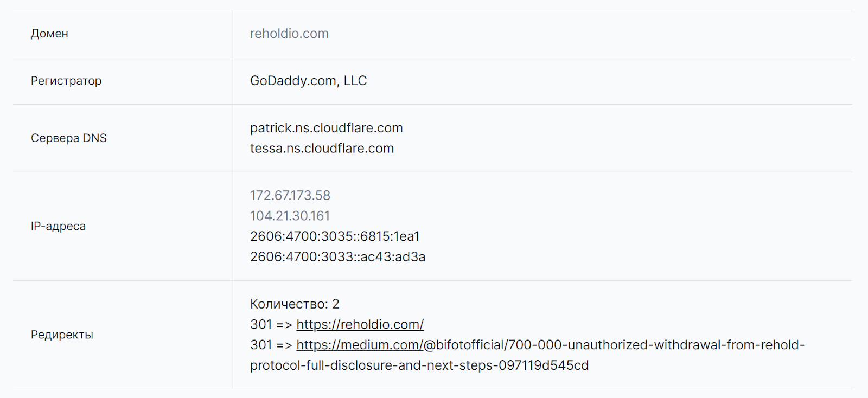Viewport: 868px width, 398px height.
Task: Select the GoDaddy.com, LLC registrar text
Action: 308,81
